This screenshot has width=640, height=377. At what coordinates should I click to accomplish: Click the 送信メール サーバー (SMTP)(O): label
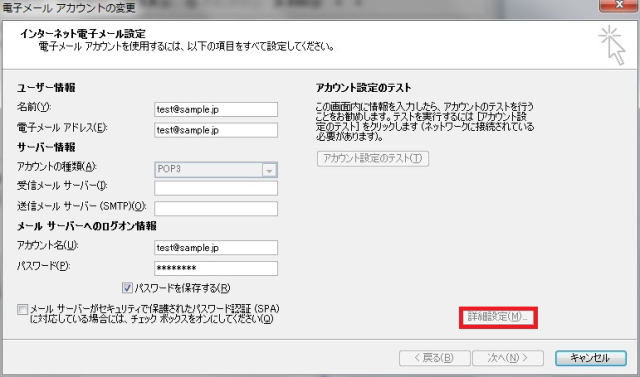point(82,206)
